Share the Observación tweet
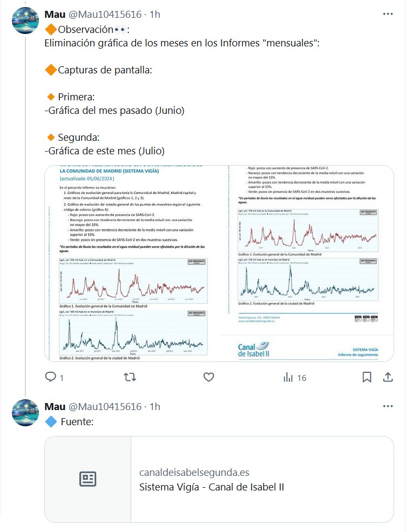Viewport: 420px width, 532px height. (x=387, y=378)
